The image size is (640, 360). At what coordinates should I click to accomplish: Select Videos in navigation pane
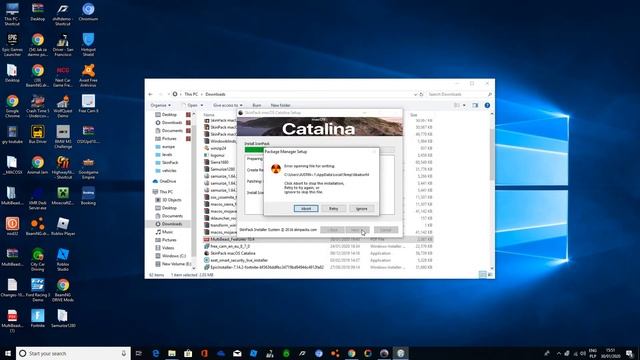pos(168,248)
